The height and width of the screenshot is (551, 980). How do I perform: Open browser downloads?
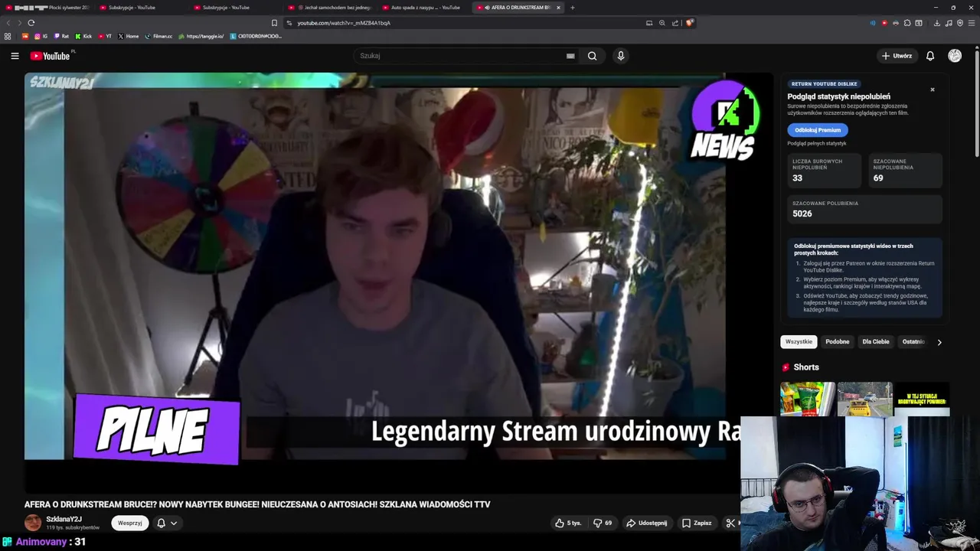pyautogui.click(x=937, y=23)
